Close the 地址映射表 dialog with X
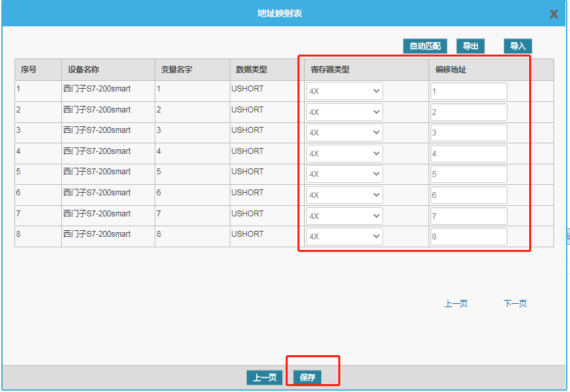Viewport: 570px width, 392px height. [x=554, y=14]
